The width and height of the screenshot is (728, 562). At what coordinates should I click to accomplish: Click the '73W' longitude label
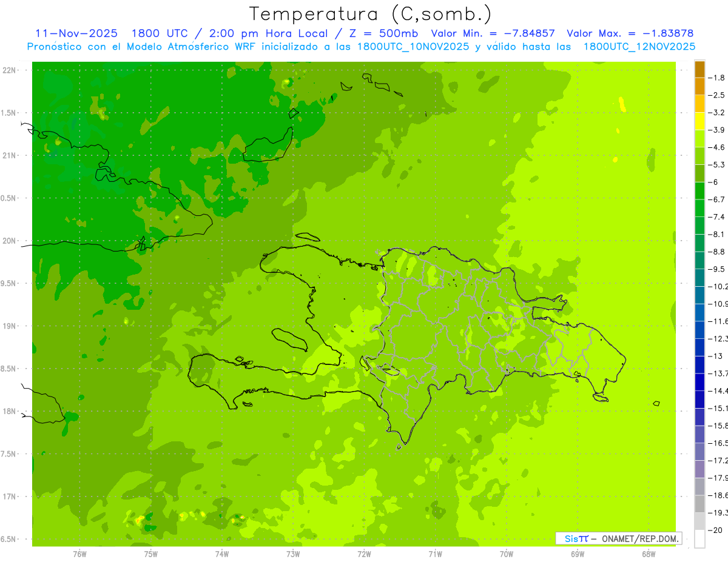(x=293, y=554)
